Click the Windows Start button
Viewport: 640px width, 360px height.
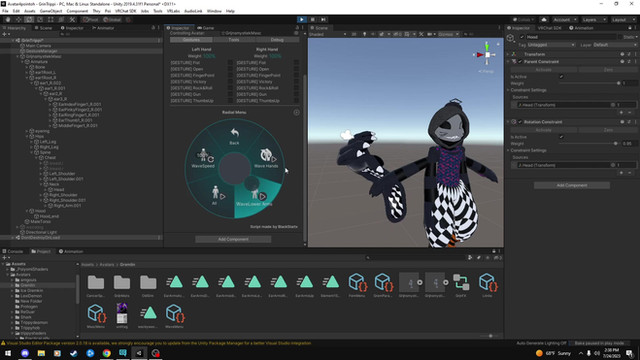pyautogui.click(x=8, y=353)
